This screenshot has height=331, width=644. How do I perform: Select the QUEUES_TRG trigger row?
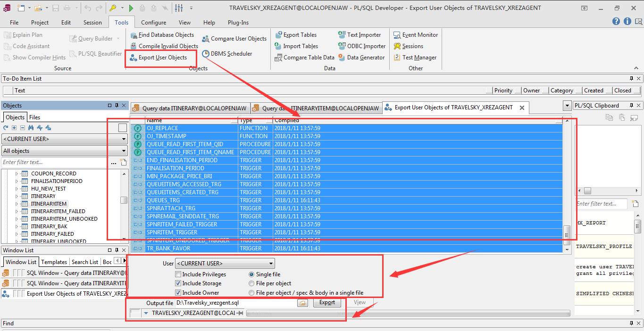163,200
